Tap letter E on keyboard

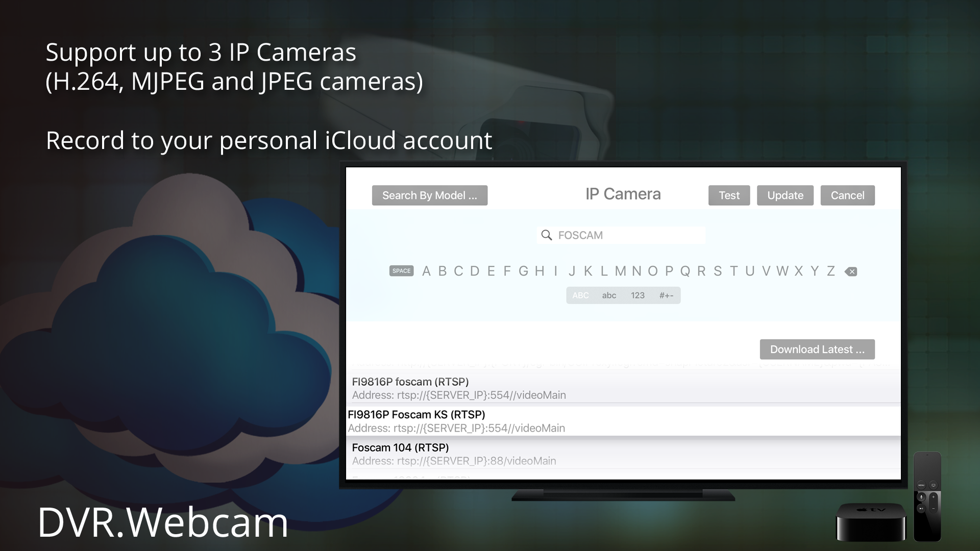491,271
